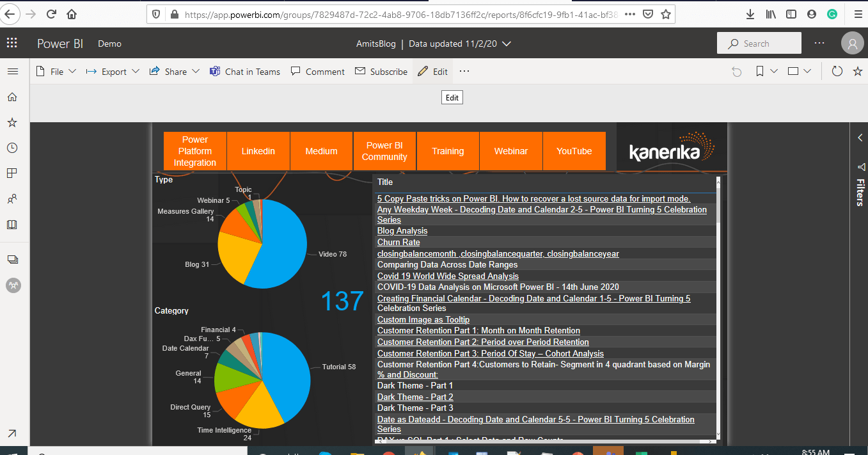Click the Filters pane label
The image size is (868, 455).
pyautogui.click(x=860, y=193)
